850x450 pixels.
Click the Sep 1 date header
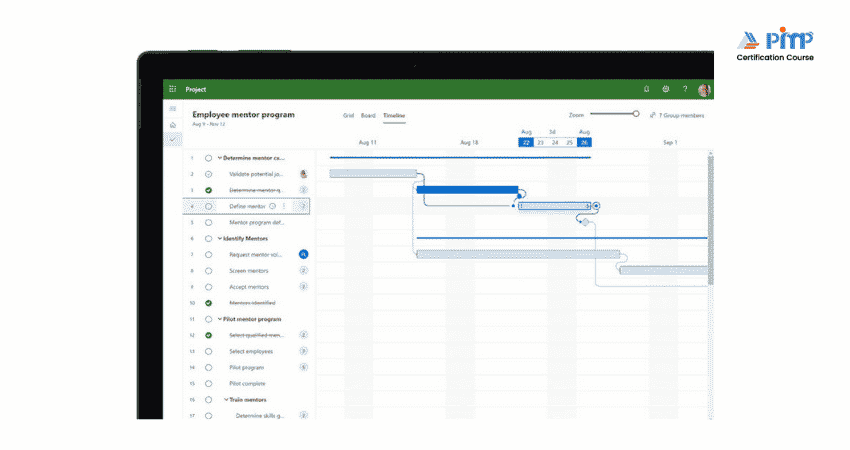click(x=670, y=143)
